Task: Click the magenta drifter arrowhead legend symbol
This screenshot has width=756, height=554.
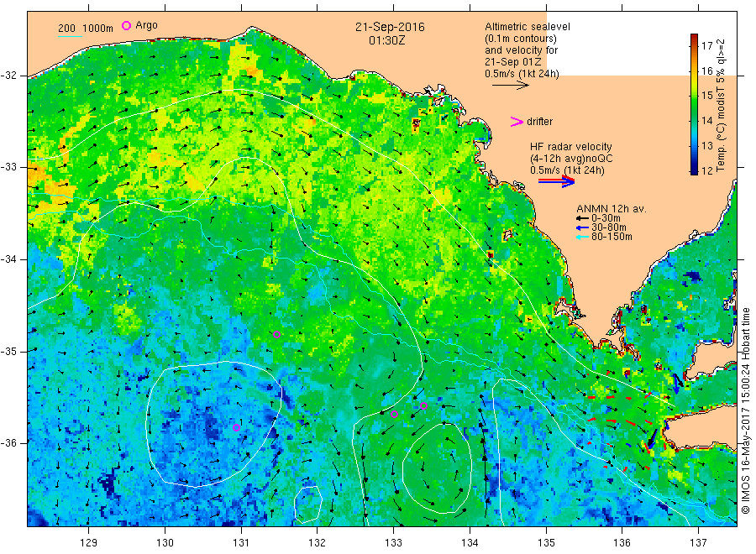Action: point(517,122)
